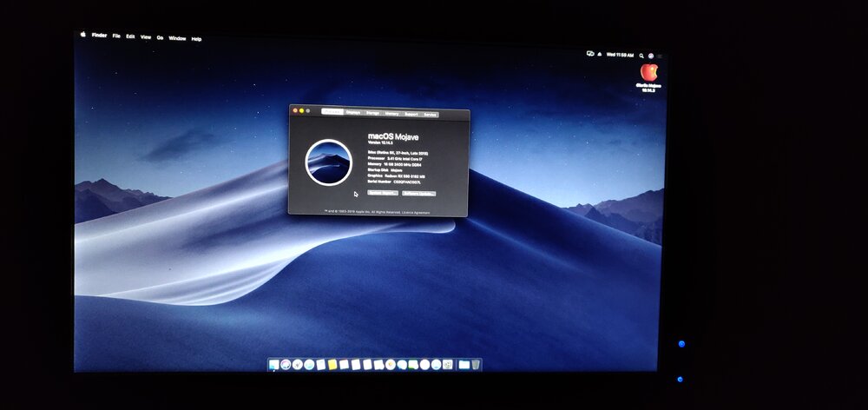Select the Memory tab
868x410 pixels.
pyautogui.click(x=391, y=114)
